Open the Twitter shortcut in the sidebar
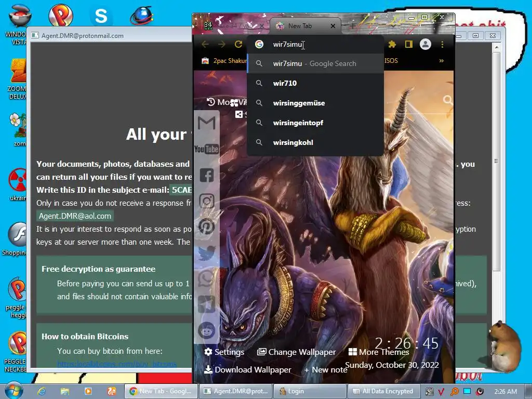 coord(206,253)
